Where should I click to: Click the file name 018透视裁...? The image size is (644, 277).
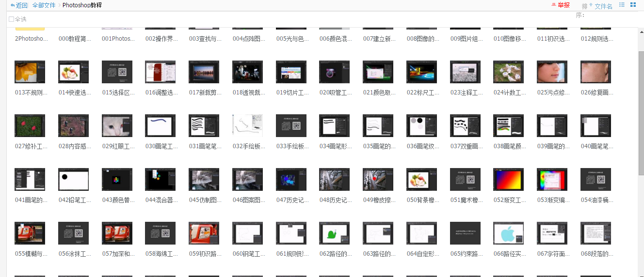click(249, 92)
